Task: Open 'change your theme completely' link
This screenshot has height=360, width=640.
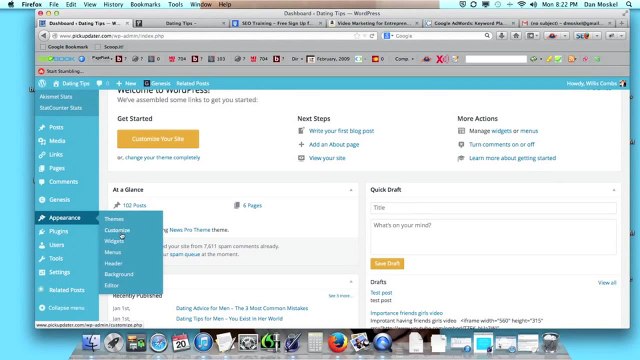Action: point(162,158)
